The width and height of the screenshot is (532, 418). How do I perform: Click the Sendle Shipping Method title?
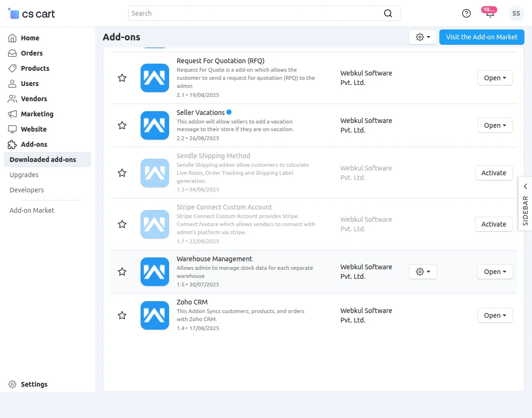click(213, 156)
